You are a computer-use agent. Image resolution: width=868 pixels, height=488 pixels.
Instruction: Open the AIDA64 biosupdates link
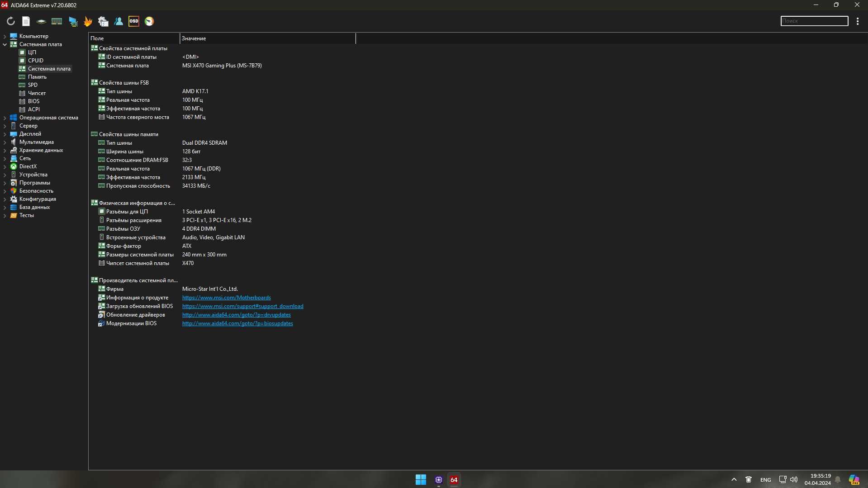tap(237, 323)
